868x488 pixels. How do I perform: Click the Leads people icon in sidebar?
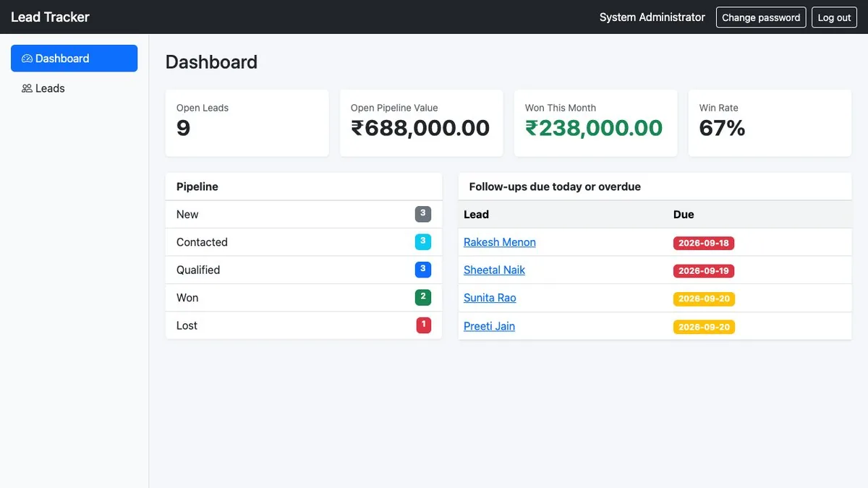[27, 88]
